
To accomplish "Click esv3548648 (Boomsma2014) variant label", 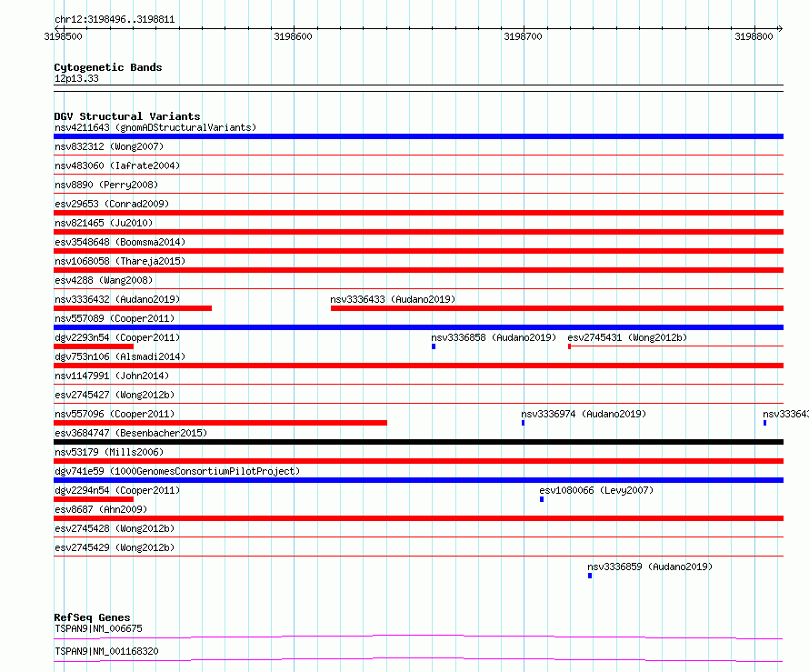I will click(x=120, y=242).
